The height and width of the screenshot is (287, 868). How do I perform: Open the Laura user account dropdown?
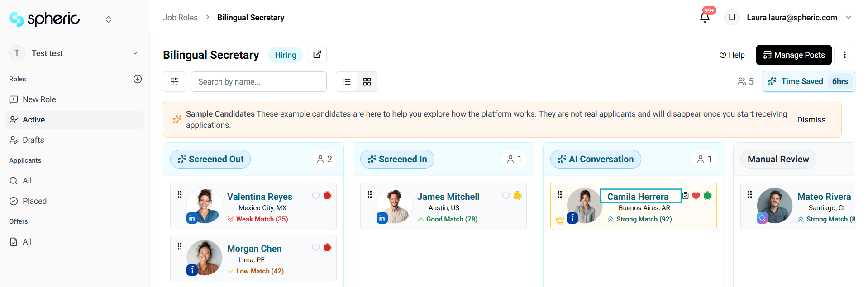849,18
